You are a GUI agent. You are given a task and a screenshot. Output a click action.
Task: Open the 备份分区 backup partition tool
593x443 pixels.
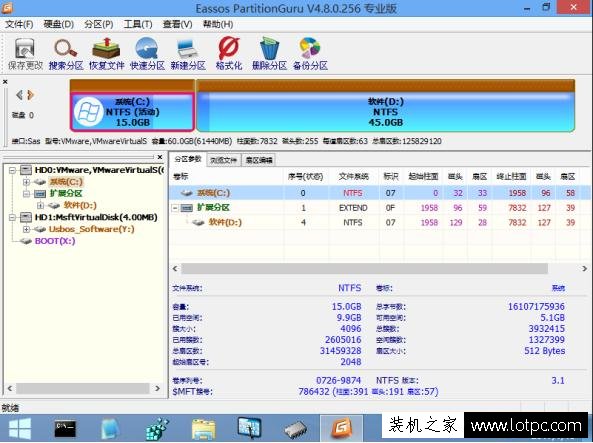click(310, 54)
